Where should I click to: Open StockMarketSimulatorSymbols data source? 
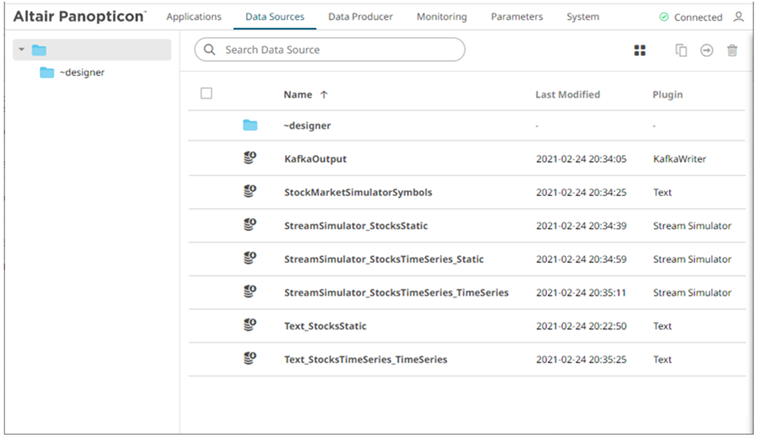[358, 192]
